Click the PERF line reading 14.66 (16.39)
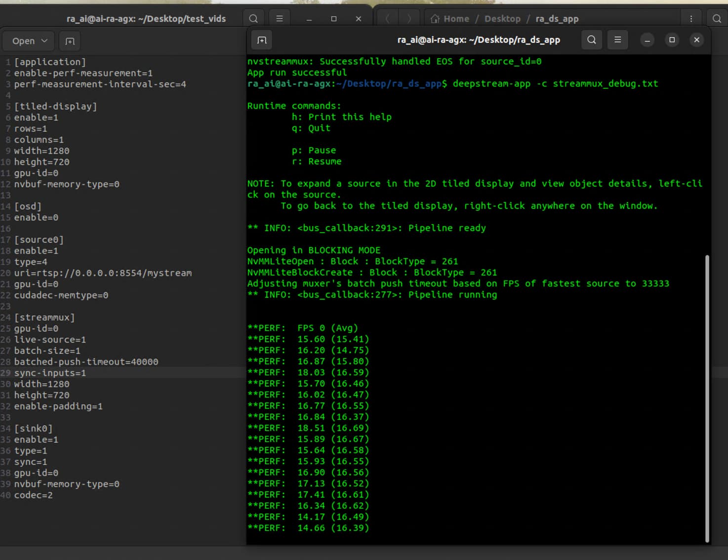 [308, 528]
